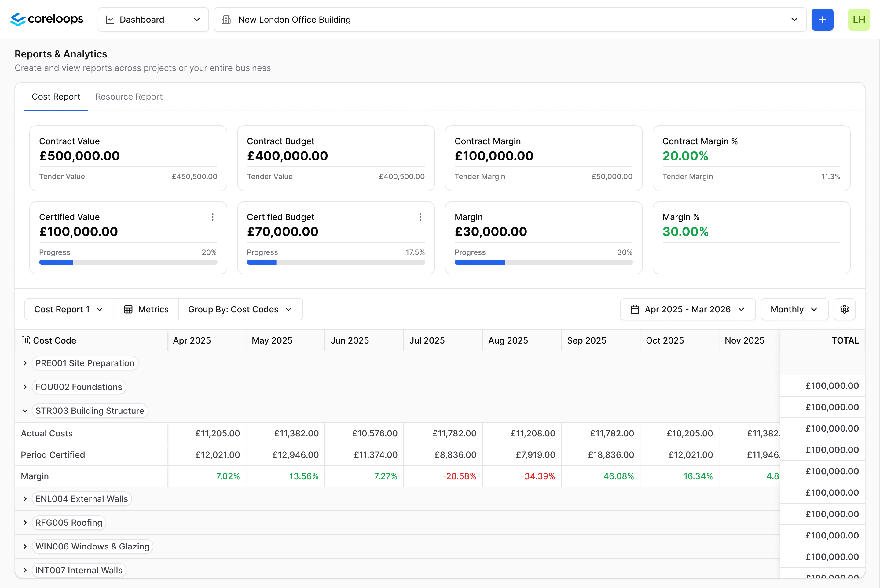Open Certified Budget card three-dot menu
The image size is (880, 588).
click(420, 217)
